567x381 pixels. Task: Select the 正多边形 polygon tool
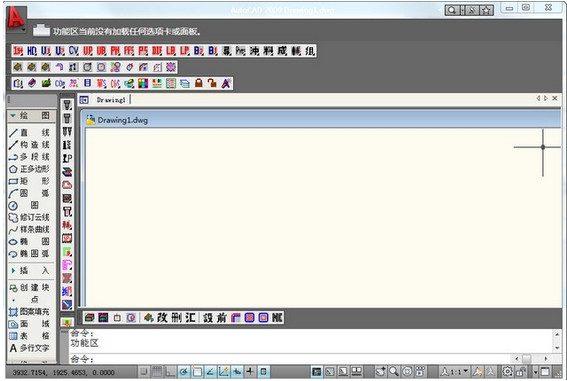pos(29,169)
